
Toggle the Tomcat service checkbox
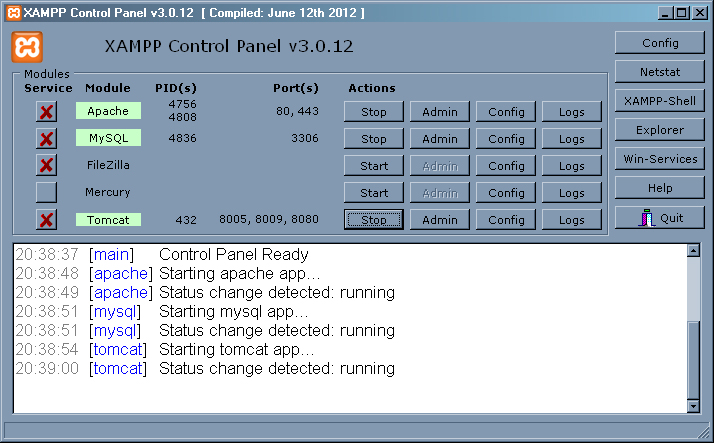[x=46, y=220]
